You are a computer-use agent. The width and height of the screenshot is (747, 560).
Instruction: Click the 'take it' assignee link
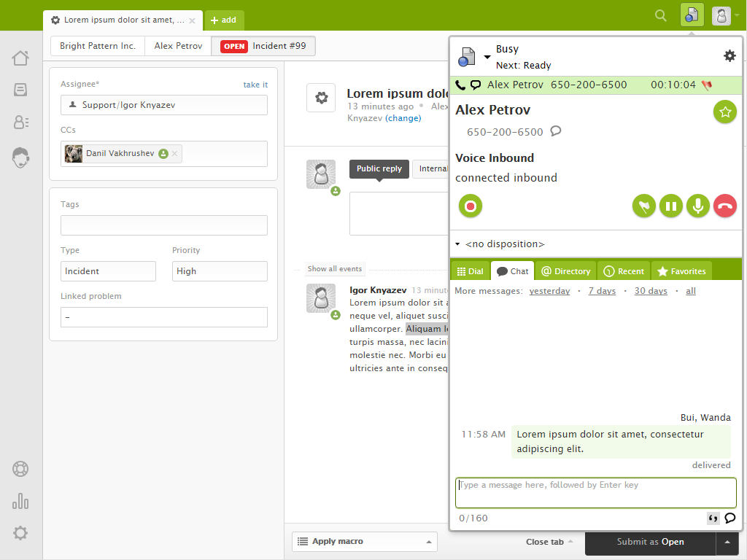[x=255, y=85]
